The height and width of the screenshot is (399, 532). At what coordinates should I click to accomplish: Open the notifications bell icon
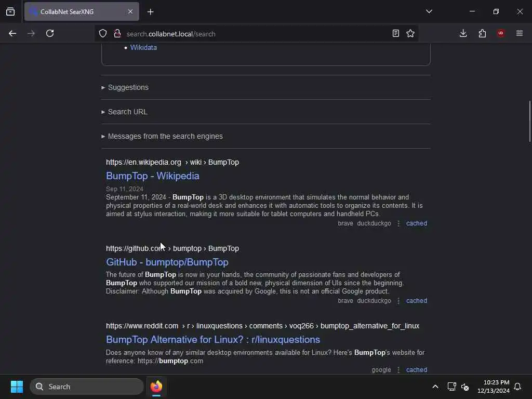[x=517, y=387]
